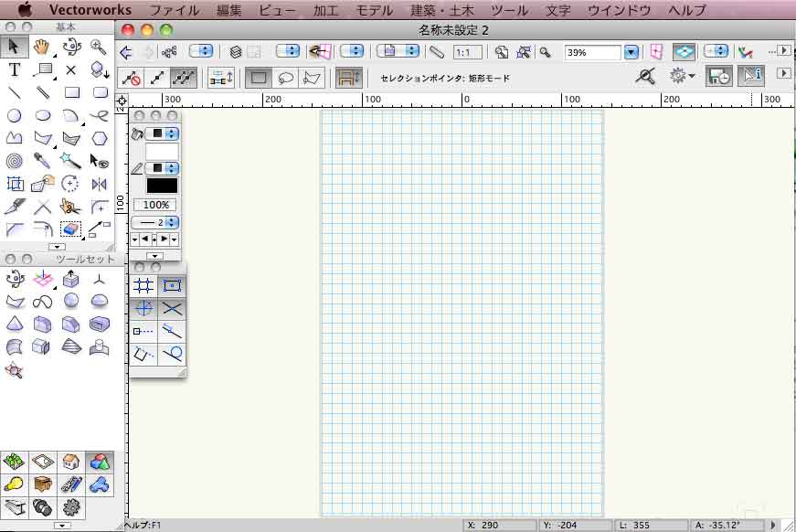796x532 pixels.
Task: Click the 1:1 scale button
Action: pyautogui.click(x=468, y=53)
